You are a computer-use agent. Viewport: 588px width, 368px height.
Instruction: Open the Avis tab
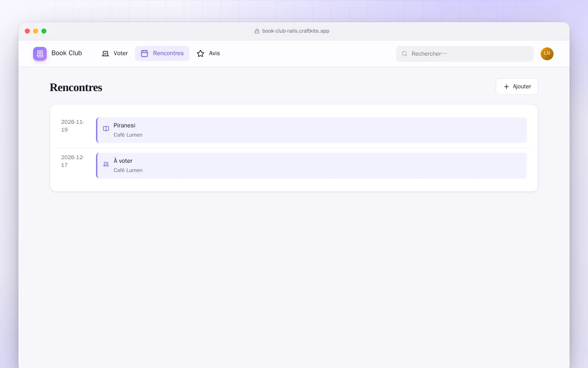click(208, 53)
